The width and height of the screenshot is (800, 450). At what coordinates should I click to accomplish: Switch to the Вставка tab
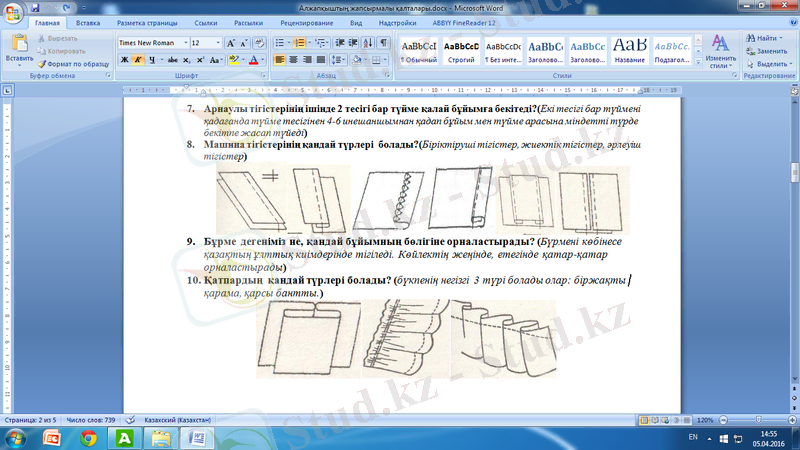[x=87, y=21]
